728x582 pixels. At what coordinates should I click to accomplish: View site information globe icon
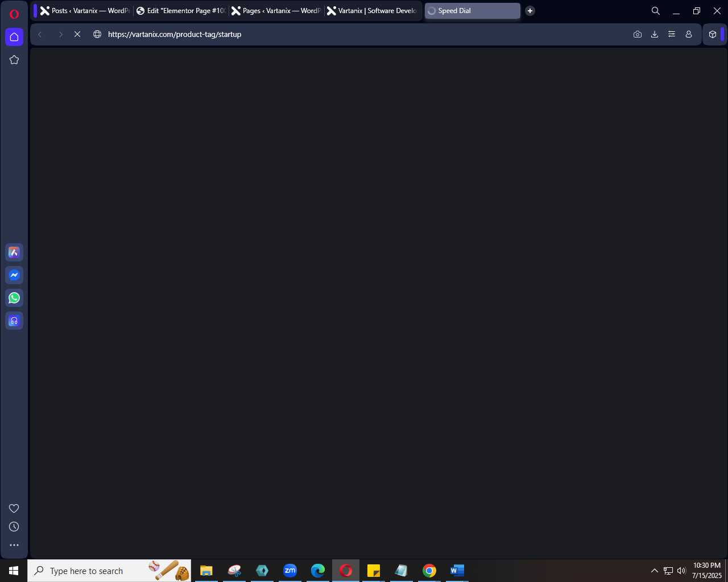[x=97, y=34]
